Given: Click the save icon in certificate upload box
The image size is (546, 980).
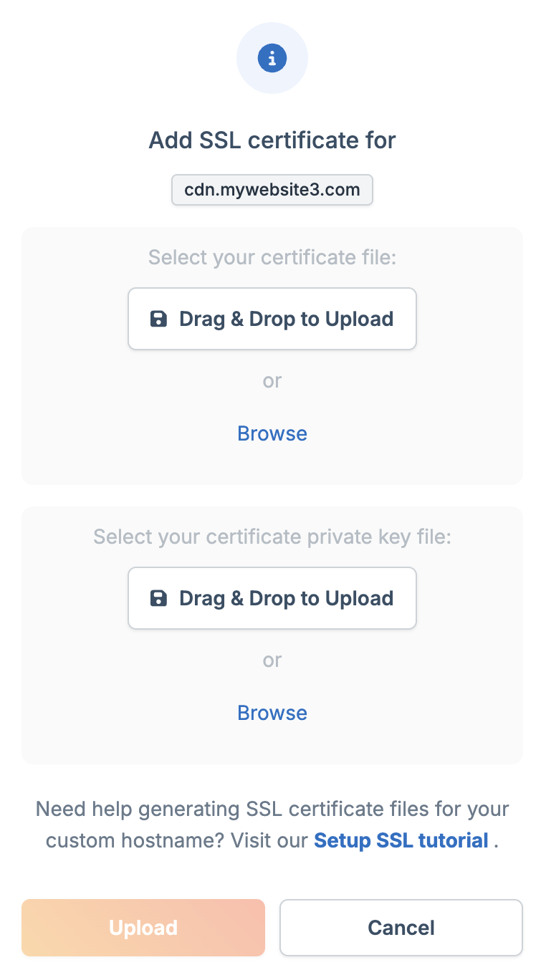Looking at the screenshot, I should point(158,318).
